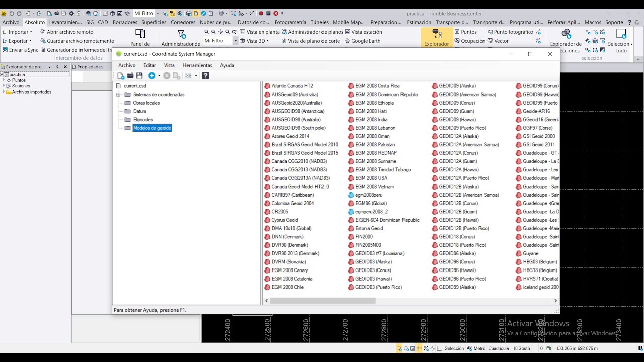The height and width of the screenshot is (362, 644).
Task: Open Google Earth view
Action: tap(362, 41)
